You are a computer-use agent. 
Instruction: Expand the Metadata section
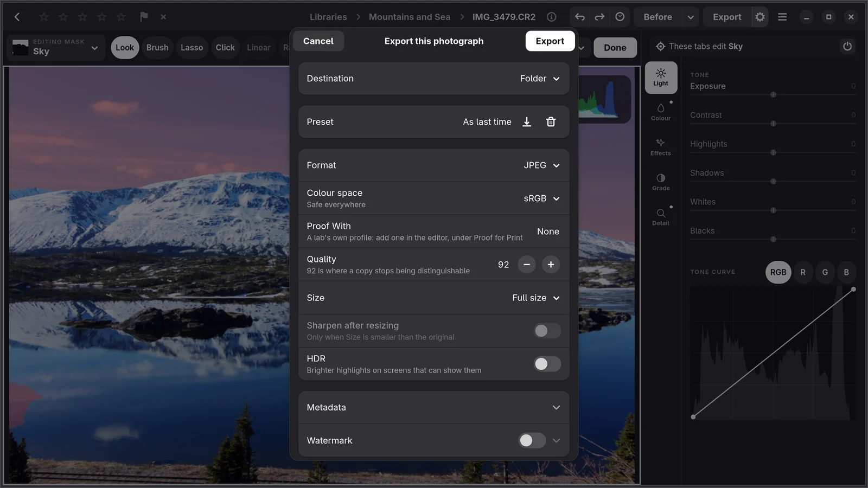pos(433,407)
